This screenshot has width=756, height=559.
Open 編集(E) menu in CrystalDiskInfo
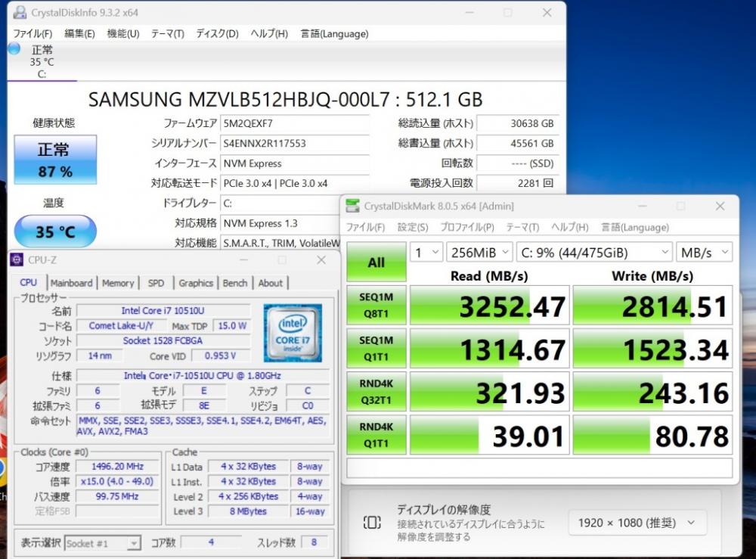[79, 34]
